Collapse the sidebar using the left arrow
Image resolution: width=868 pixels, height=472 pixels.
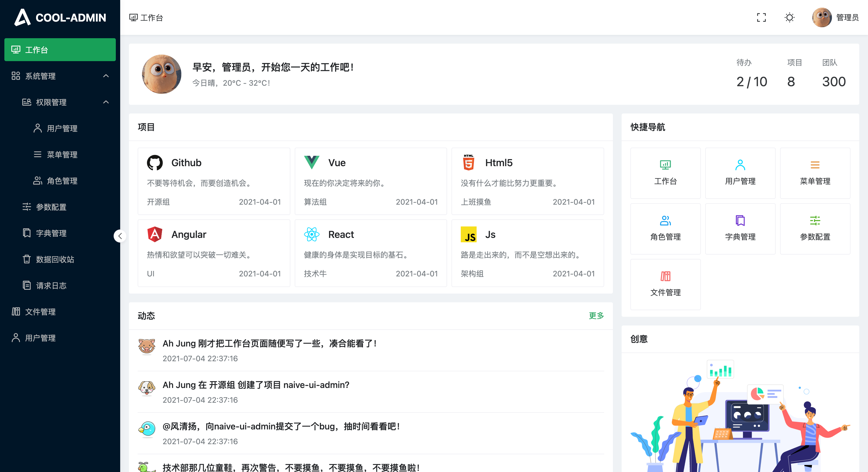[120, 236]
